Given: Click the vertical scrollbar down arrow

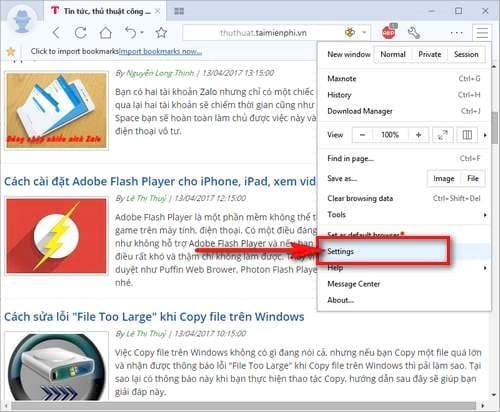Looking at the screenshot, I should [x=495, y=395].
